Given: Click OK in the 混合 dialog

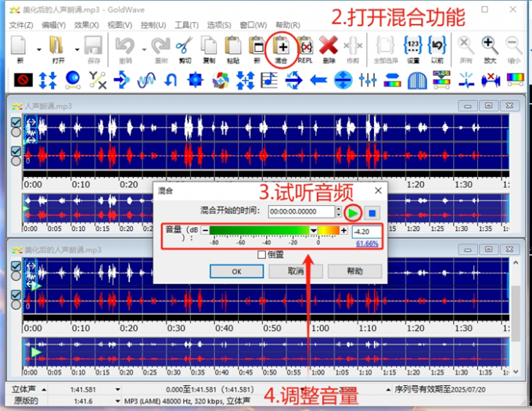Looking at the screenshot, I should tap(236, 272).
